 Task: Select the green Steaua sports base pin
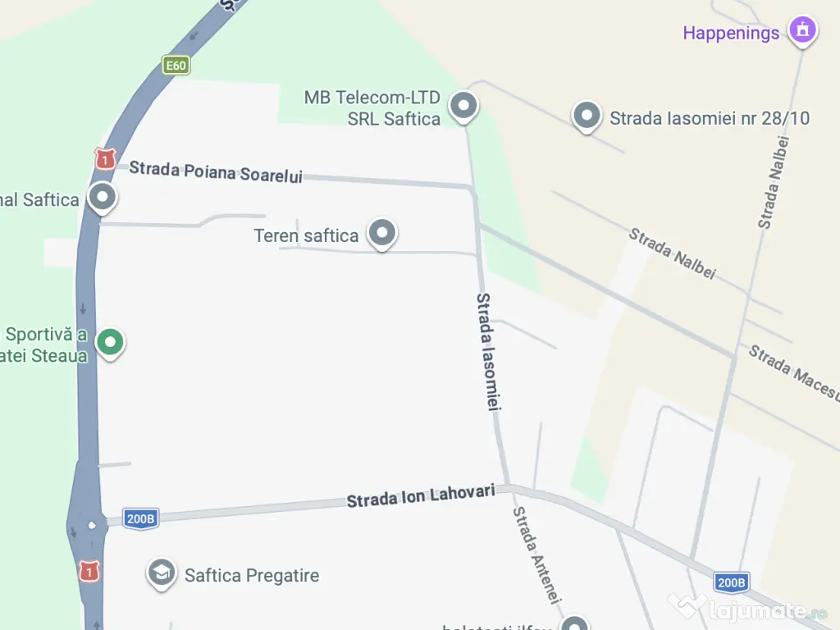click(110, 344)
